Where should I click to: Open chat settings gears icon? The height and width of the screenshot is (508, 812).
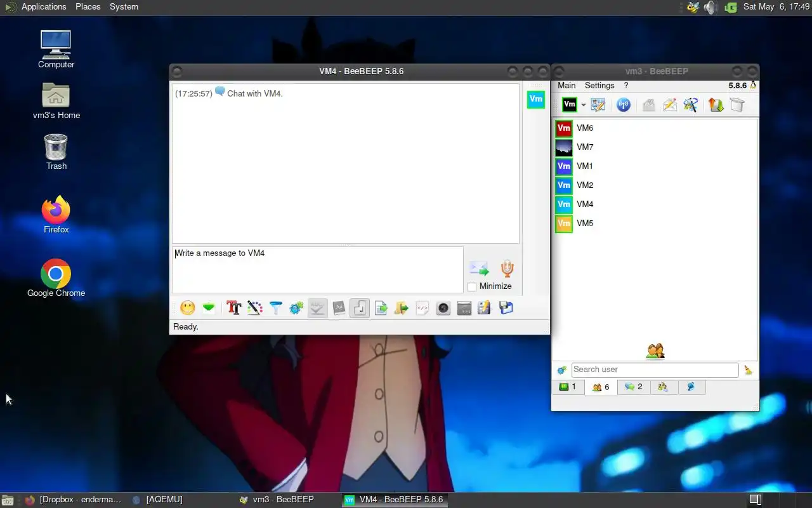point(296,308)
